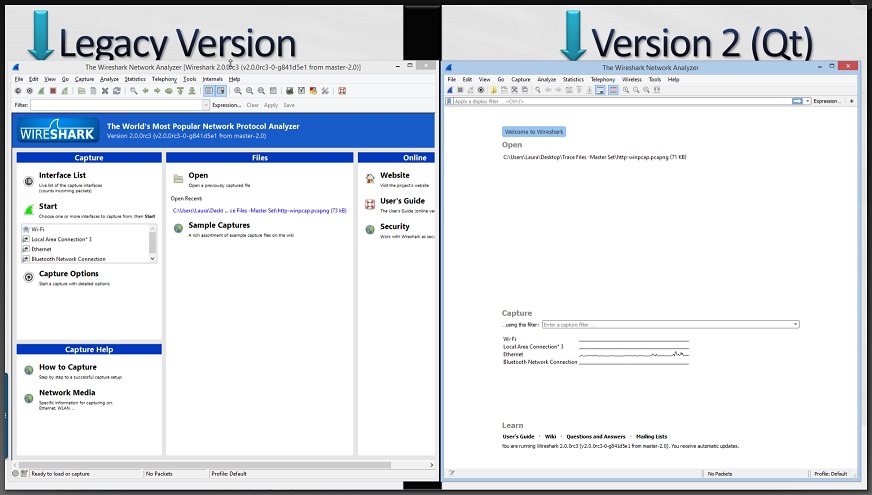Jump to last packet in Legacy toolbar
The width and height of the screenshot is (872, 495).
coord(192,91)
